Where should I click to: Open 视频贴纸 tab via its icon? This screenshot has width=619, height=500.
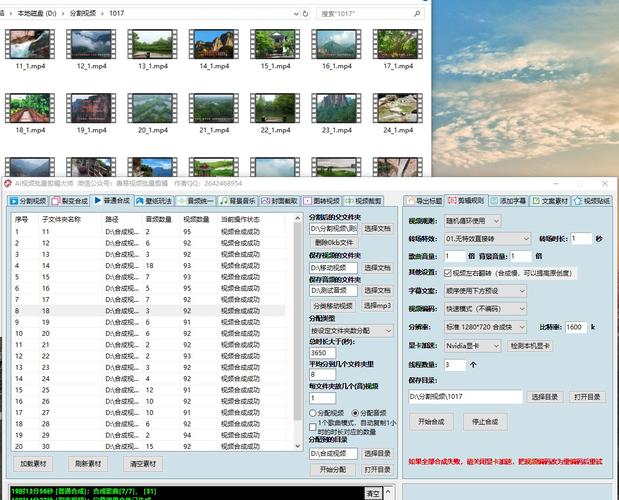click(x=578, y=200)
